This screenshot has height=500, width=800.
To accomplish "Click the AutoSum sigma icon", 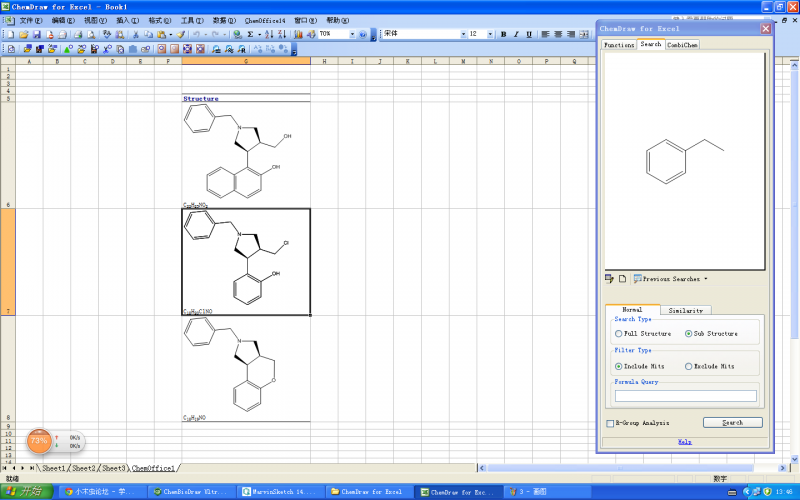I will point(250,34).
